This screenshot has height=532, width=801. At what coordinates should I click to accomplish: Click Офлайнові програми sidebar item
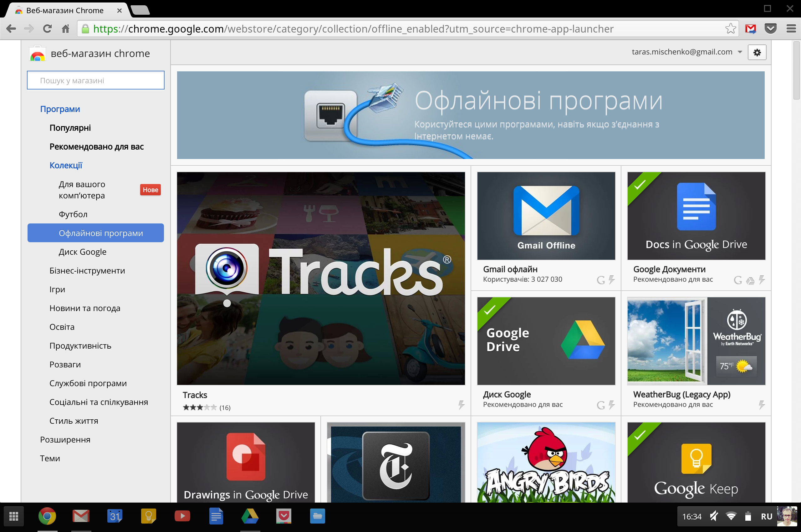tap(96, 232)
